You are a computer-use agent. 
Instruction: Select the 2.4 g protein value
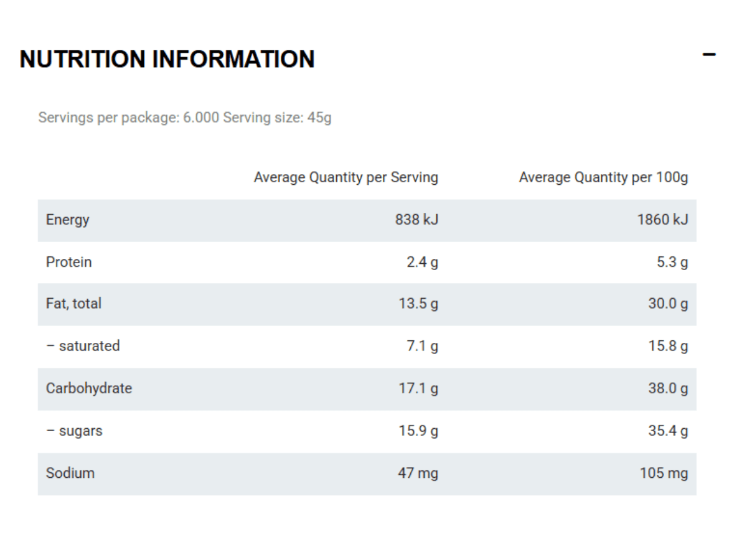coord(422,262)
